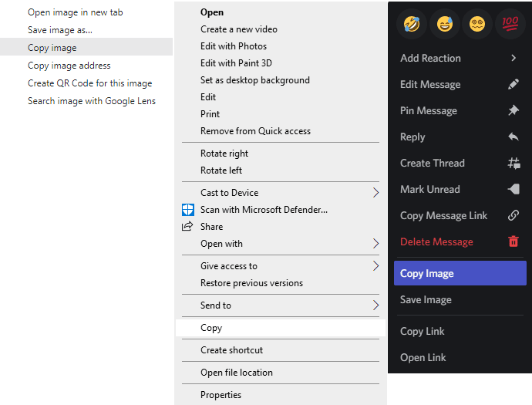Choose Save image as...
532x405 pixels.
[60, 30]
